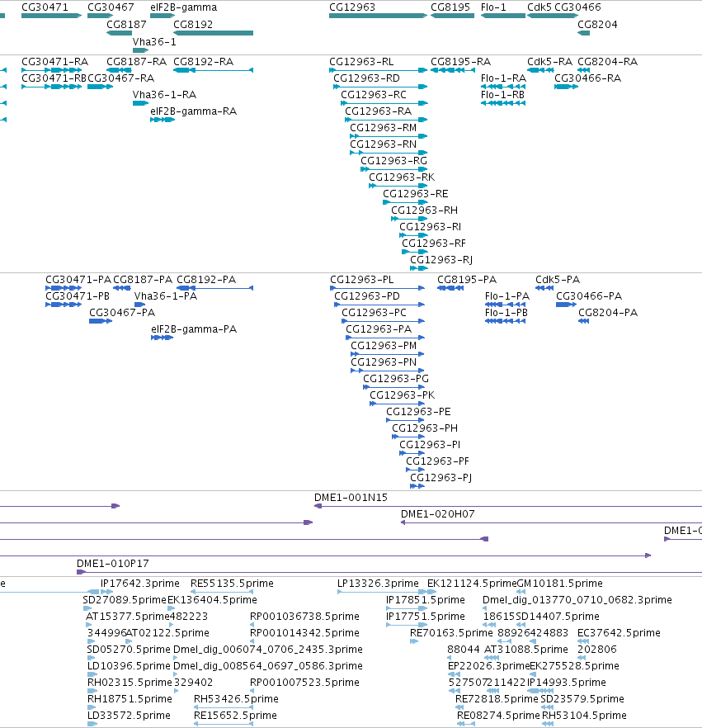Click the CG30467 gene label
The image size is (702, 728).
[111, 7]
